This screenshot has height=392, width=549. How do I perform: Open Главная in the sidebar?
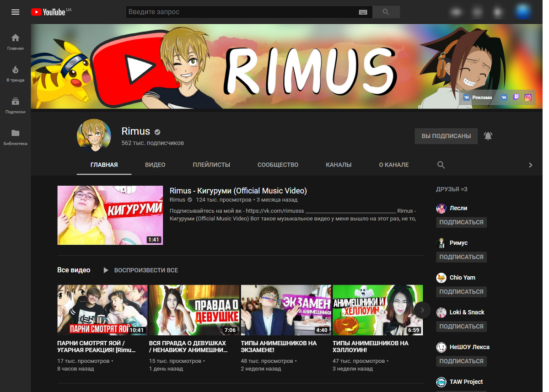click(x=16, y=42)
